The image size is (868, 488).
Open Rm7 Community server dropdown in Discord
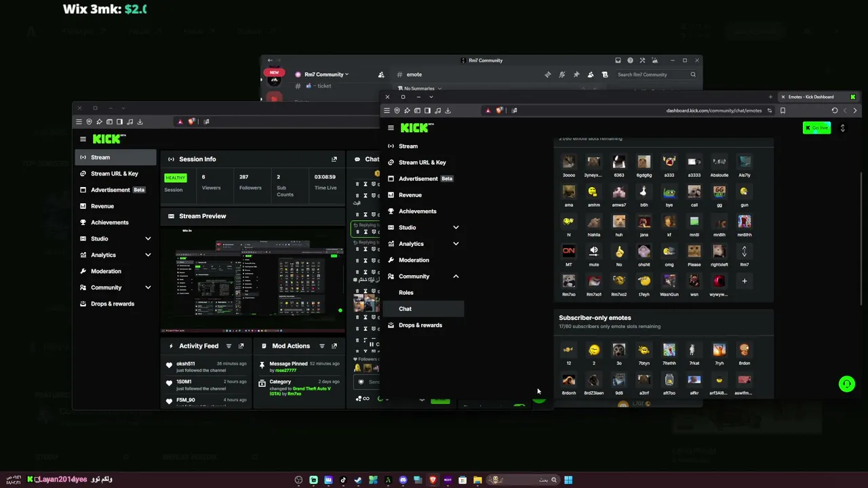tap(327, 75)
